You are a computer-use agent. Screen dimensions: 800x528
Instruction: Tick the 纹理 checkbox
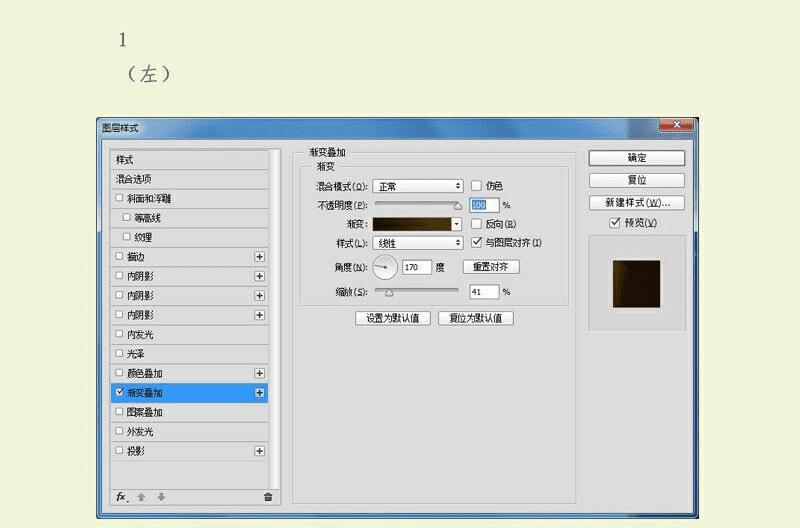(x=127, y=237)
